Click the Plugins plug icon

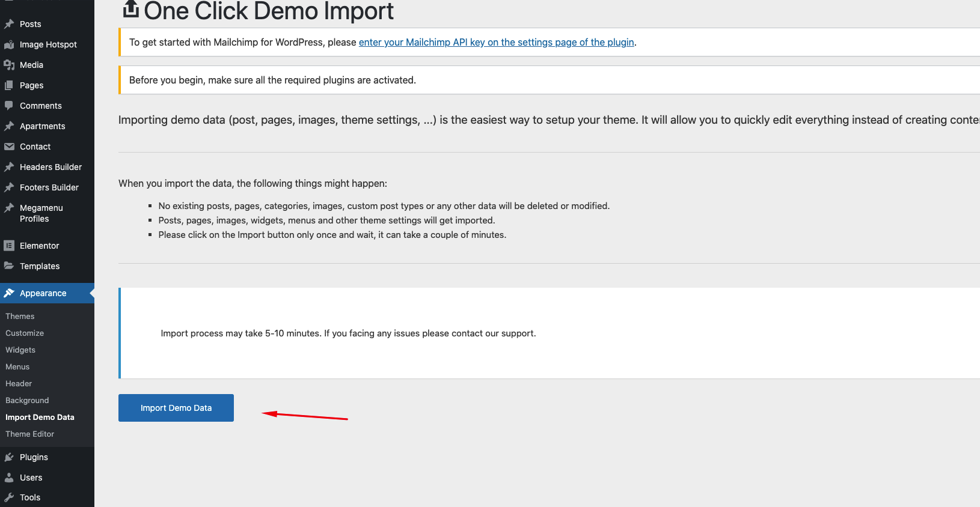point(9,457)
